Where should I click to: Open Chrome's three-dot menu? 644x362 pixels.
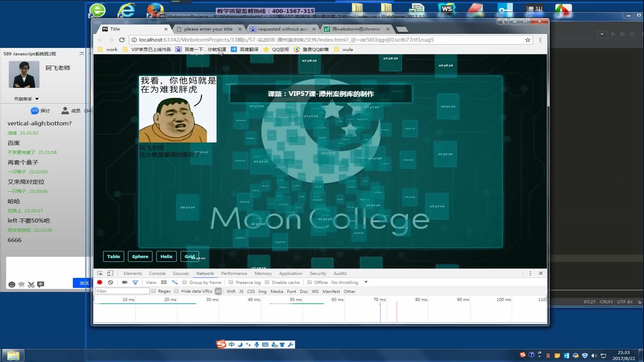[540, 40]
